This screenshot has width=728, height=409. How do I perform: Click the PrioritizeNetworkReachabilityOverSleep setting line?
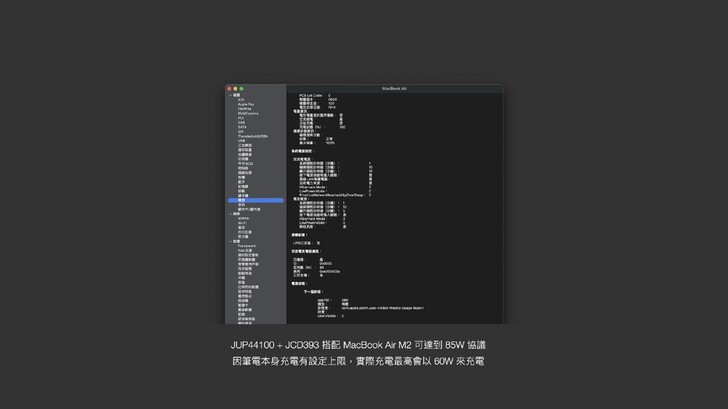(x=335, y=195)
